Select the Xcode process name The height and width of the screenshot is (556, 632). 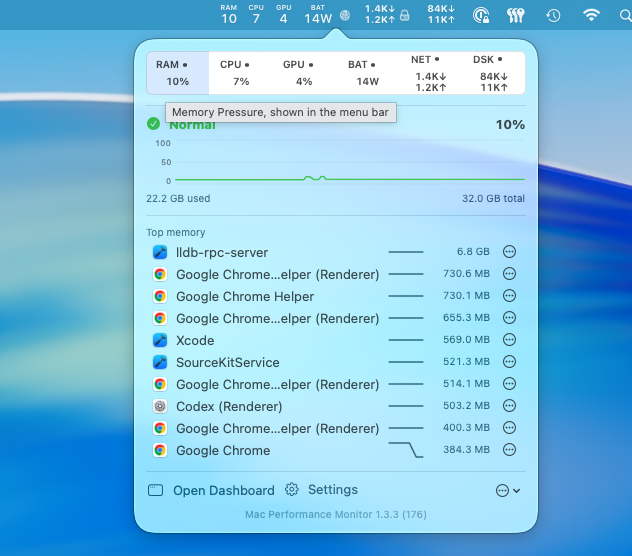tap(195, 340)
